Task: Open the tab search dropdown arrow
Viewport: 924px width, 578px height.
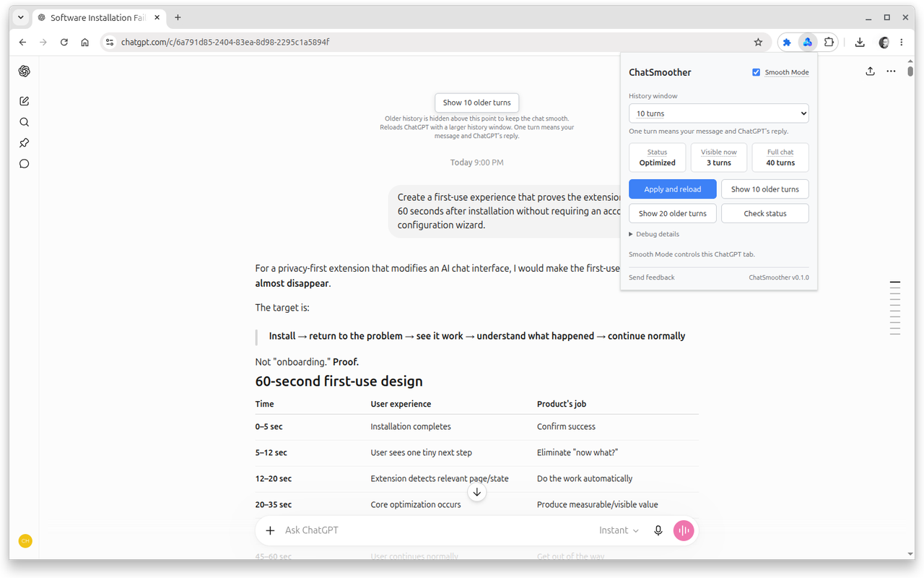Action: (x=21, y=17)
